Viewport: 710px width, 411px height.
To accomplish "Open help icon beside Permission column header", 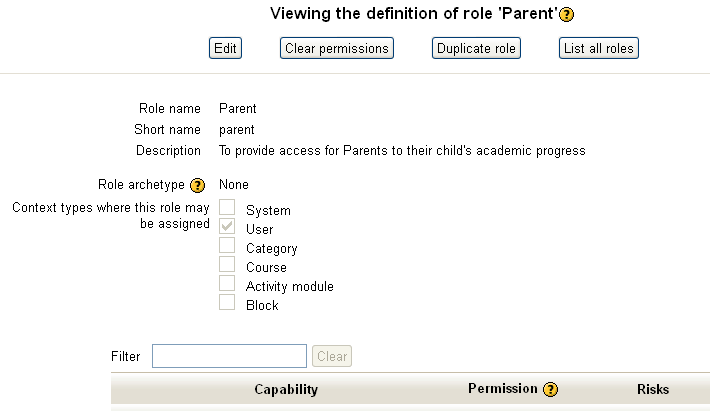I will 550,390.
